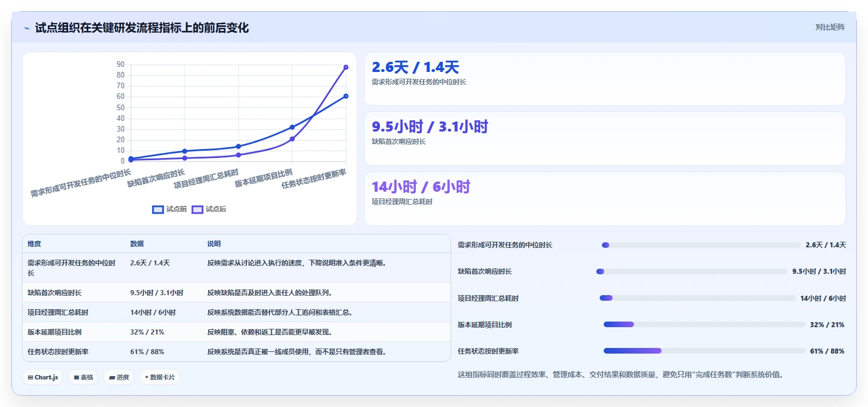Click the 试点后 purple legend swatch
This screenshot has width=868, height=407.
[x=197, y=210]
